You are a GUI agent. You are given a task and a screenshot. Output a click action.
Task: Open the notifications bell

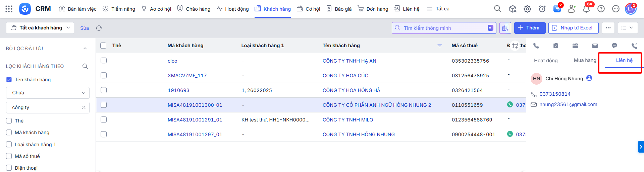pos(586,9)
